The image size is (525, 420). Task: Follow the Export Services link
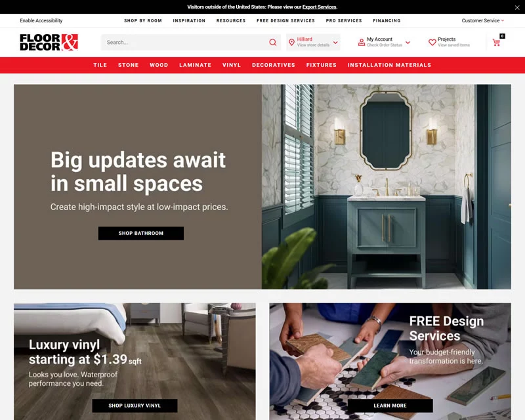coord(319,7)
